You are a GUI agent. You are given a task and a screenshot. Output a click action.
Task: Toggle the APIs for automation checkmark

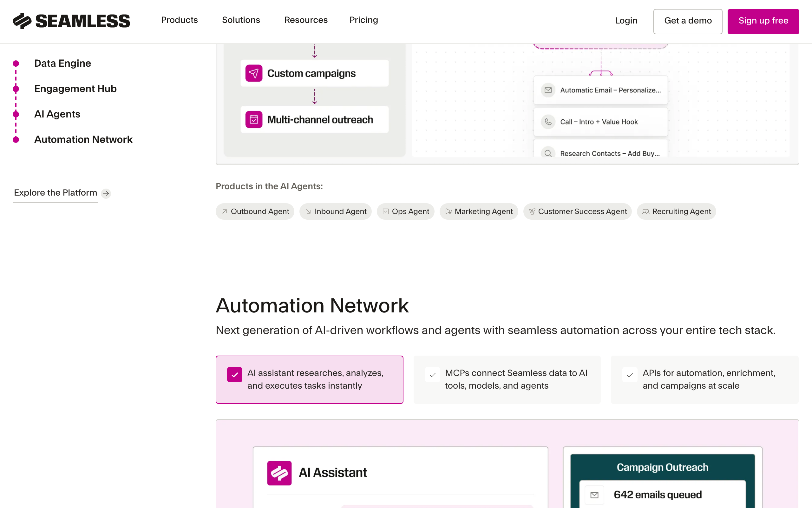click(630, 375)
